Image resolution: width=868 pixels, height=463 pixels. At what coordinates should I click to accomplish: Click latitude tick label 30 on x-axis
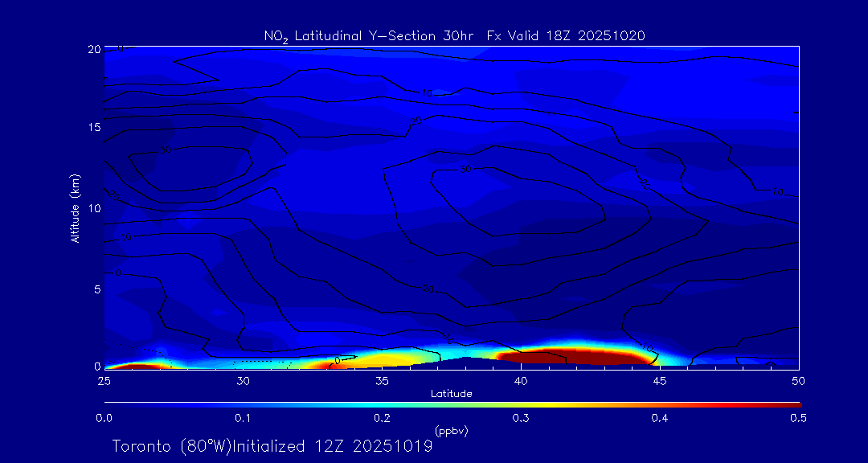click(243, 380)
